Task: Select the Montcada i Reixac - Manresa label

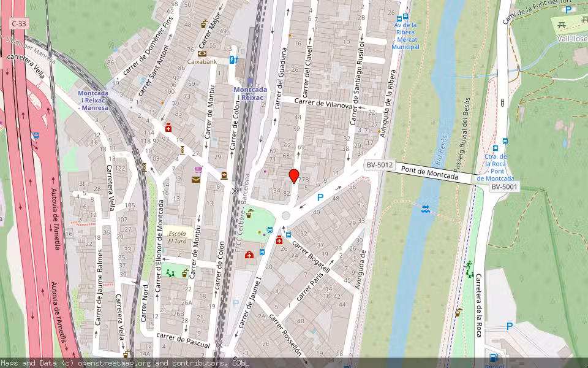Action: pyautogui.click(x=93, y=100)
